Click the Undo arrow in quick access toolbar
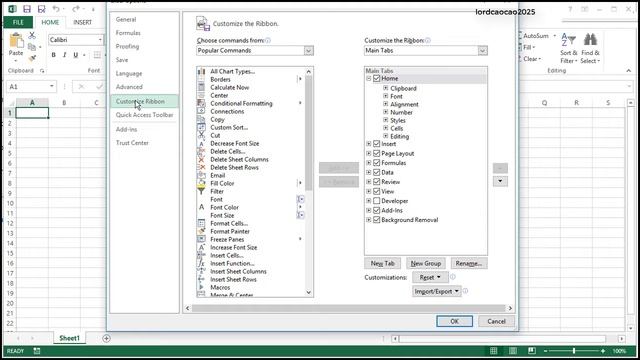Image resolution: width=640 pixels, height=360 pixels. [x=56, y=9]
